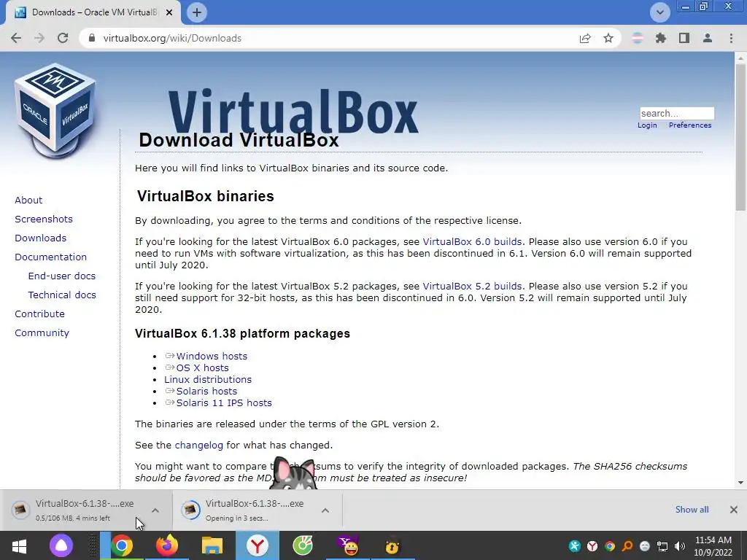Open the Linux distributions link

click(x=208, y=379)
